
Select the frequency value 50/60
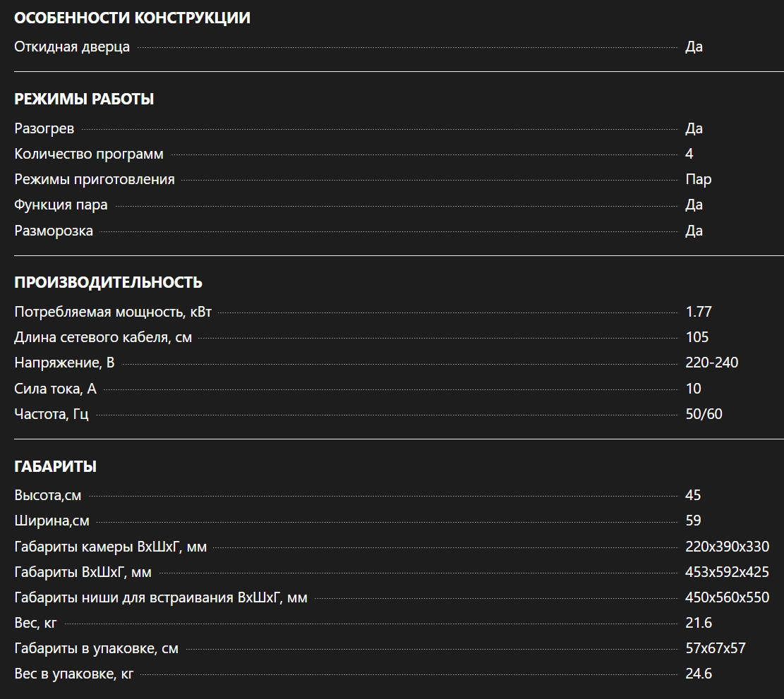[704, 414]
